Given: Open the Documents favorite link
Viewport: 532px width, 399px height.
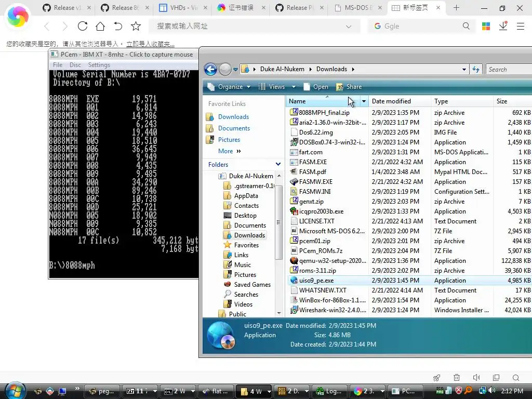Looking at the screenshot, I should point(234,128).
